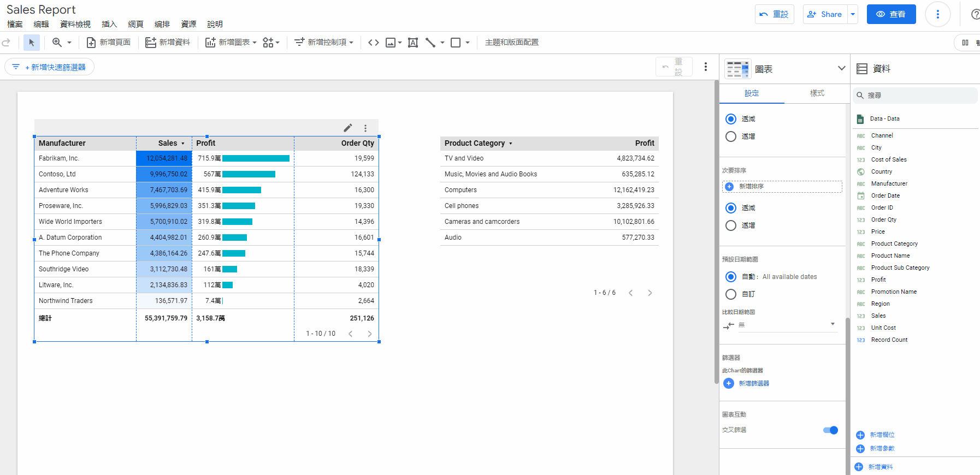Open the line tool dropdown arrow
This screenshot has height=475, width=980.
[442, 43]
